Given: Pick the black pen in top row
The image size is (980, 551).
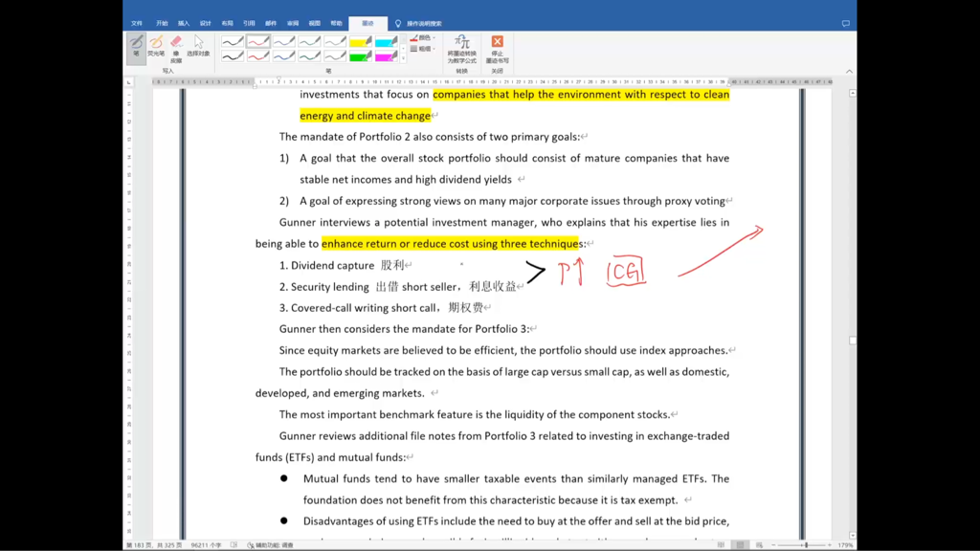Looking at the screenshot, I should click(233, 42).
